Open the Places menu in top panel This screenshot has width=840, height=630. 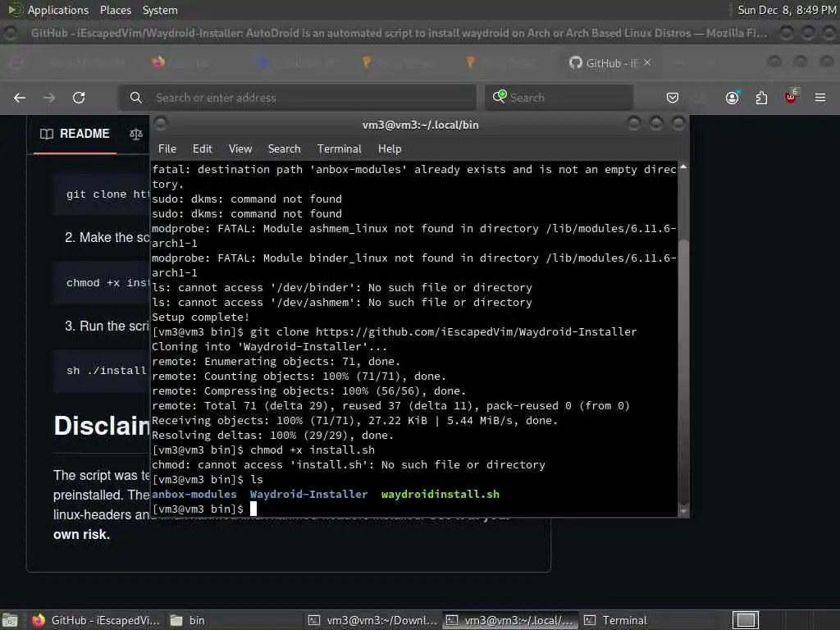pyautogui.click(x=115, y=10)
